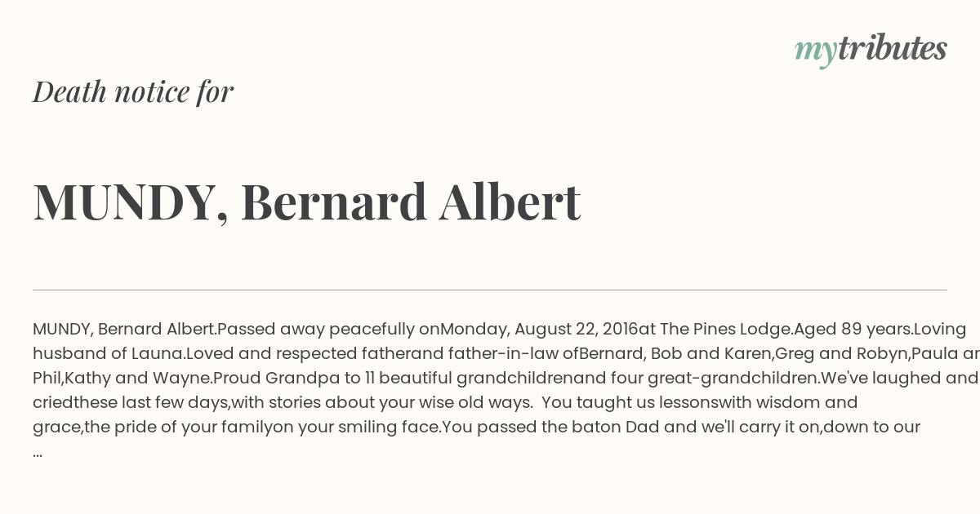Image resolution: width=980 pixels, height=514 pixels.
Task: Select the 'Death notice for' heading
Action: click(x=133, y=91)
